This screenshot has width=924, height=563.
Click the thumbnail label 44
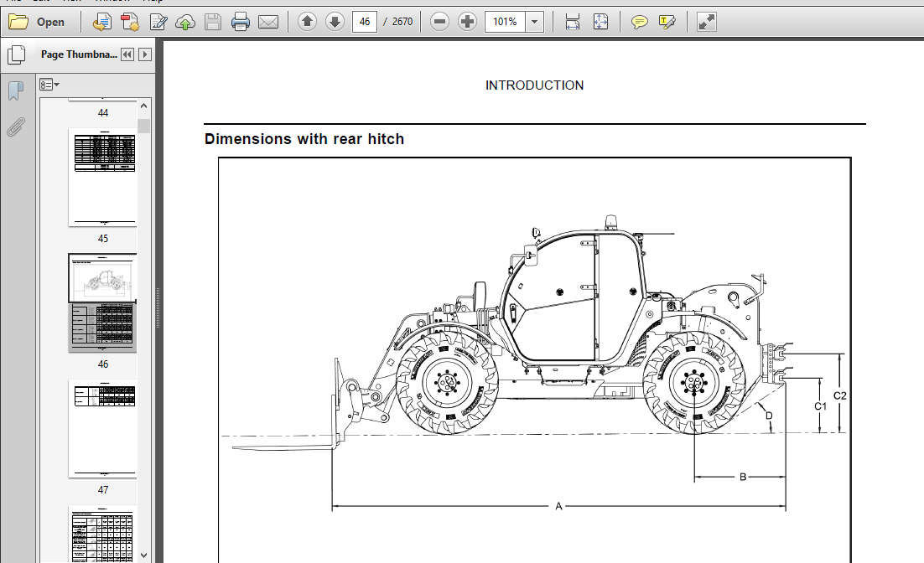point(103,112)
